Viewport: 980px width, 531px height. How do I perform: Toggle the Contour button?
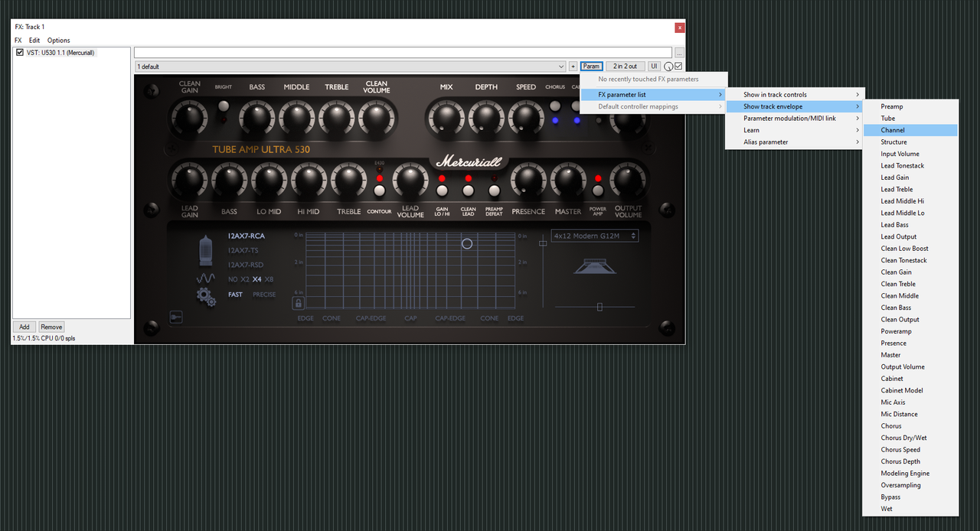[380, 191]
